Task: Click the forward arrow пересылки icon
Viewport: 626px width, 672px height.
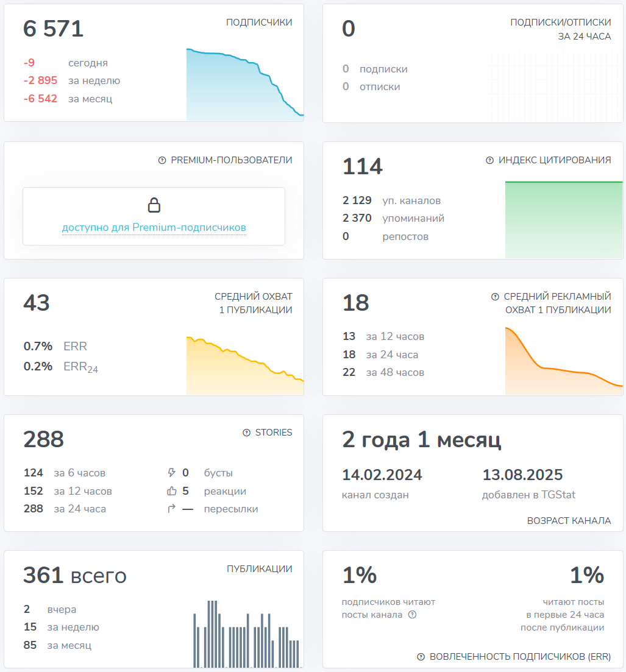Action: tap(171, 509)
